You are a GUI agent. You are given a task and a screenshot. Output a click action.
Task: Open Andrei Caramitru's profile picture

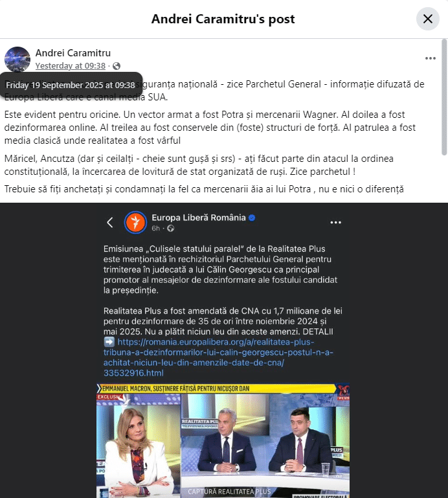click(17, 60)
